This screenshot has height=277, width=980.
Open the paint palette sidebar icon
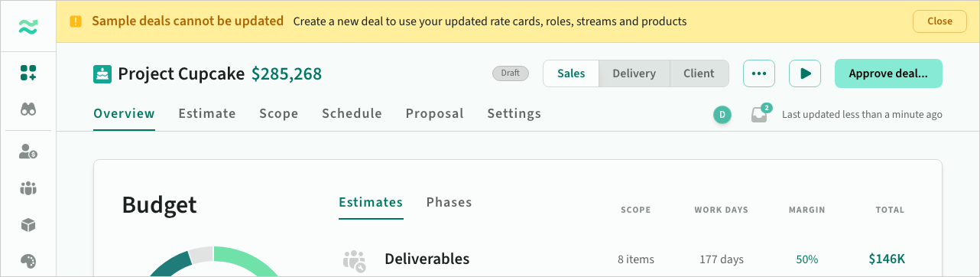click(28, 260)
